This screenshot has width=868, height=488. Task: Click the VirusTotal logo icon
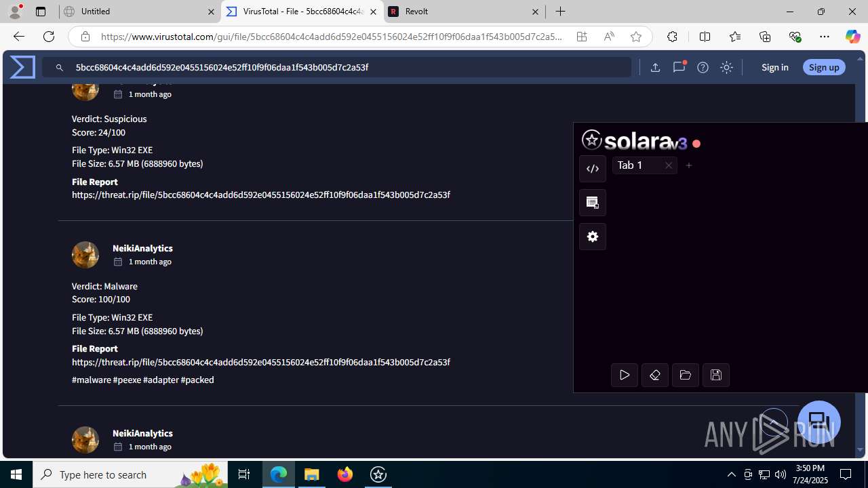(x=22, y=67)
